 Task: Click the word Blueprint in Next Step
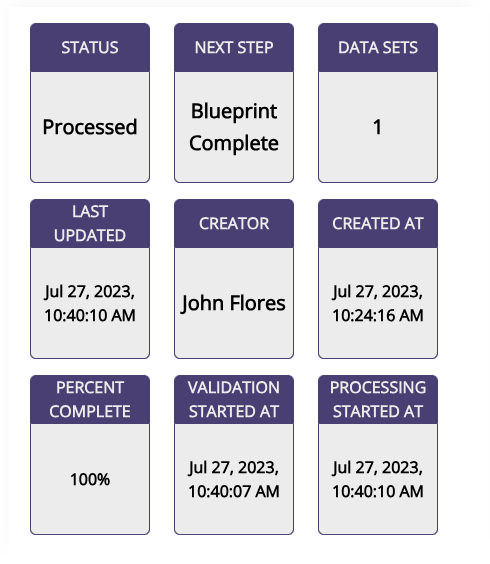pos(234,112)
